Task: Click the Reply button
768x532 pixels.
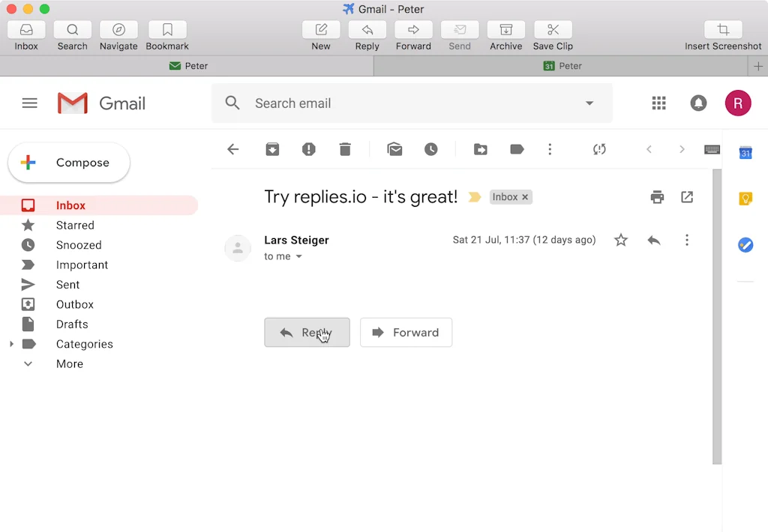Action: point(307,332)
